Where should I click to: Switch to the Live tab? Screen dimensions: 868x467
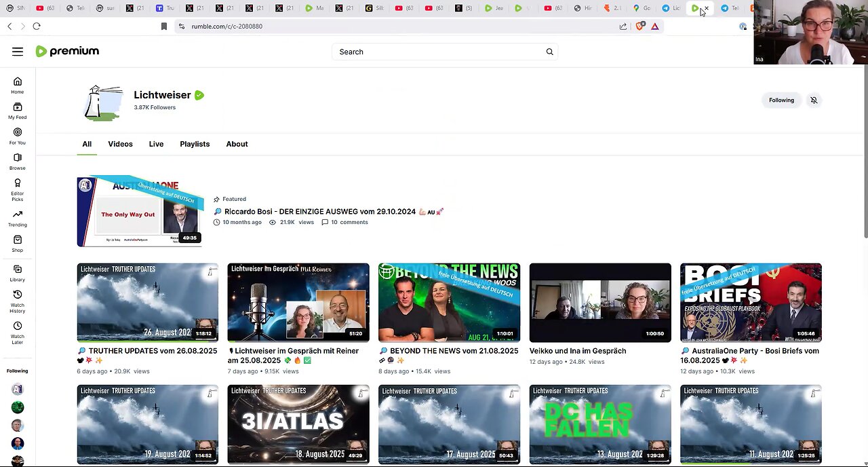tap(156, 144)
